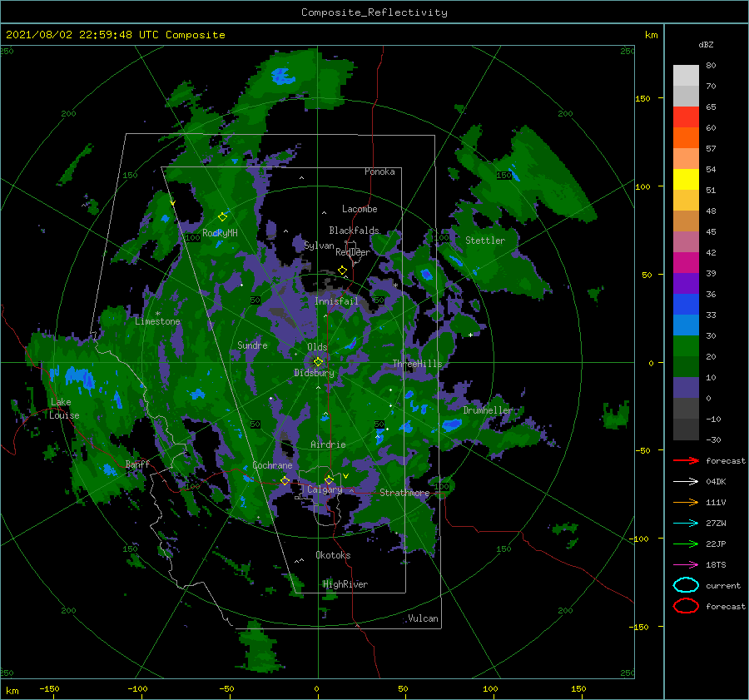
Task: Pick the red 65-60 dBZ swatch
Action: tap(686, 117)
